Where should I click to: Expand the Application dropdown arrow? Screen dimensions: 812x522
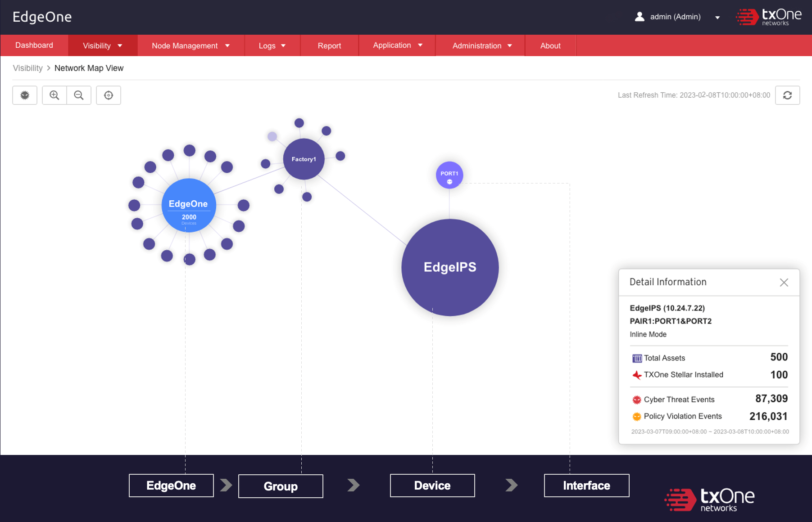click(420, 45)
